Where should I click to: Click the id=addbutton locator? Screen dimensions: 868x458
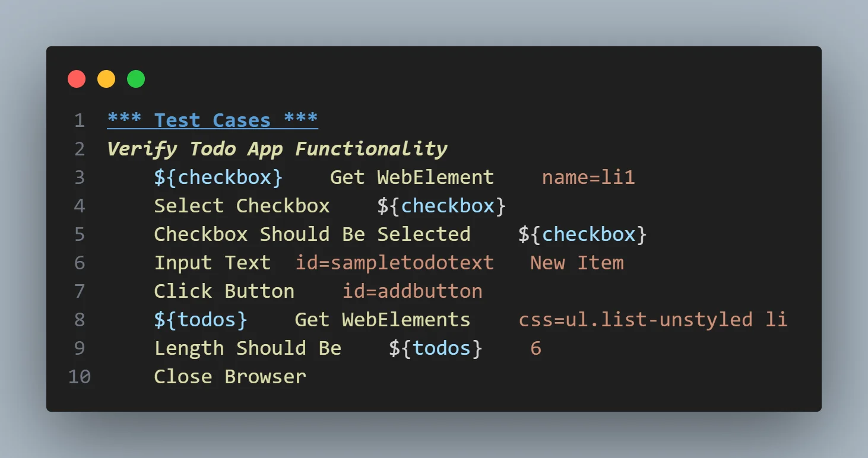412,291
